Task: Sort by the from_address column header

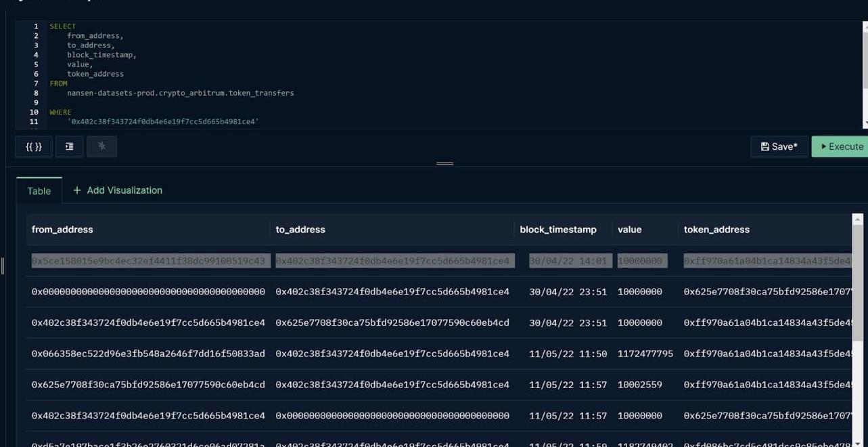Action: coord(62,230)
